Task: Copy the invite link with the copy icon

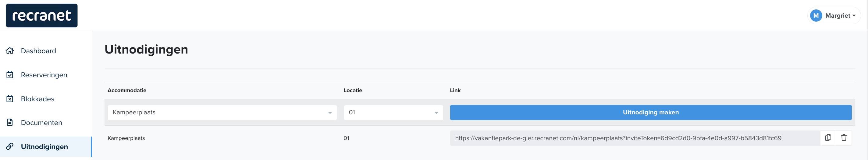Action: pos(828,138)
